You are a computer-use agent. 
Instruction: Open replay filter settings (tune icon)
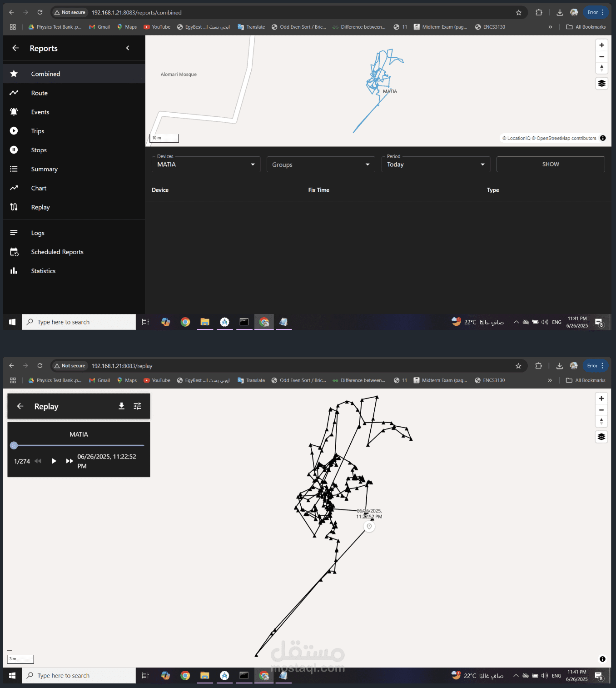137,406
